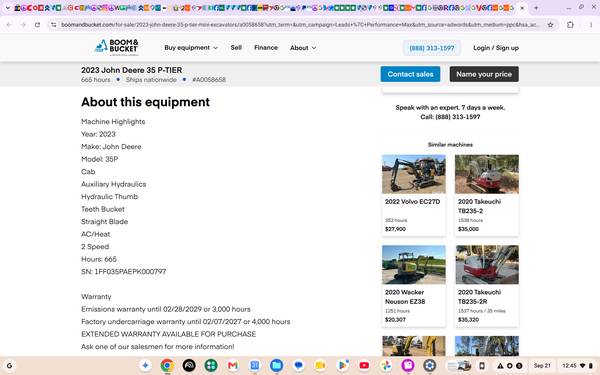Click the 'Auxiliary Hydraulics' line

(x=114, y=184)
